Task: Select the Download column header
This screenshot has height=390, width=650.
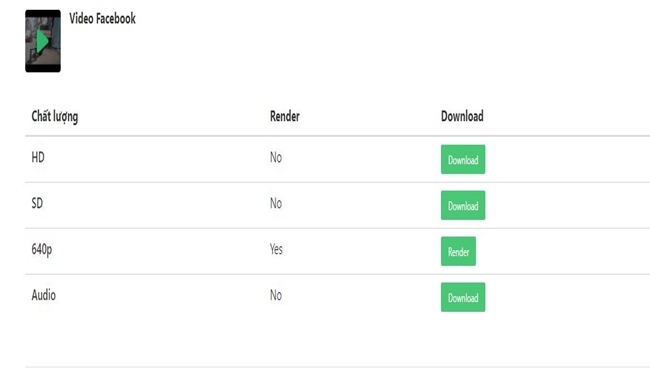Action: [x=462, y=116]
